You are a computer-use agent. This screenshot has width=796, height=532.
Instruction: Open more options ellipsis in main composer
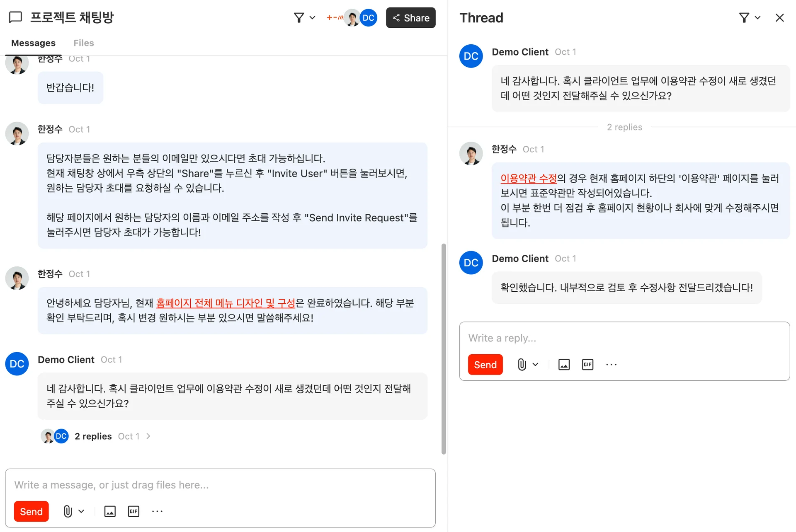coord(157,511)
